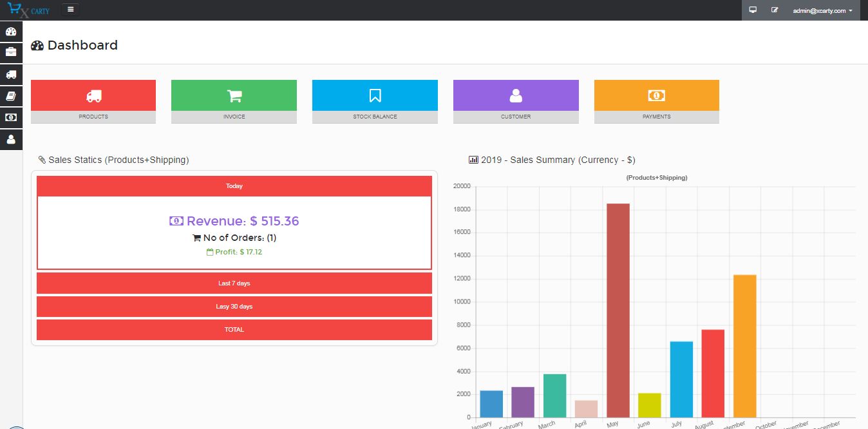Select the truck icon in sidebar
868x429 pixels.
[x=11, y=75]
